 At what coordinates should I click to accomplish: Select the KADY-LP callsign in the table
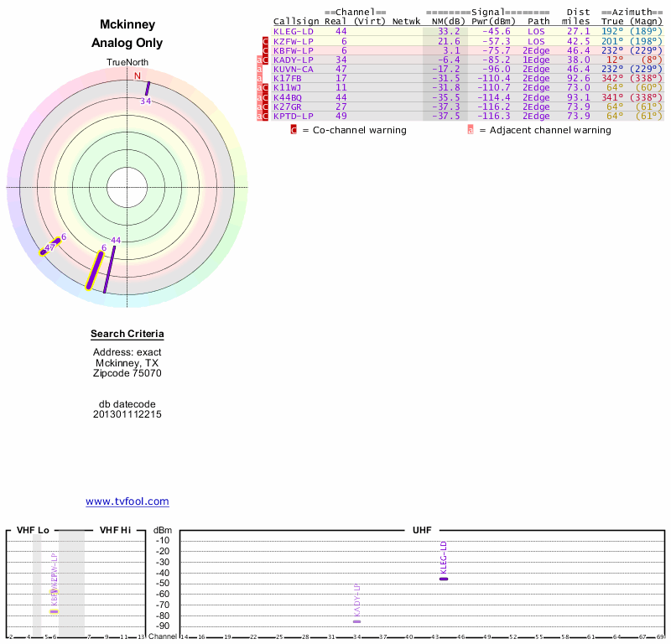tap(293, 60)
